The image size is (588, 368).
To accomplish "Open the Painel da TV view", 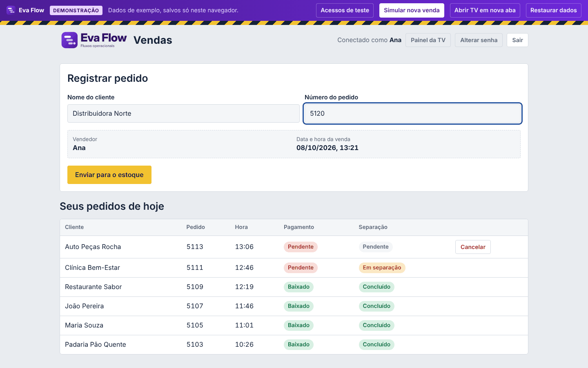I will tap(428, 40).
